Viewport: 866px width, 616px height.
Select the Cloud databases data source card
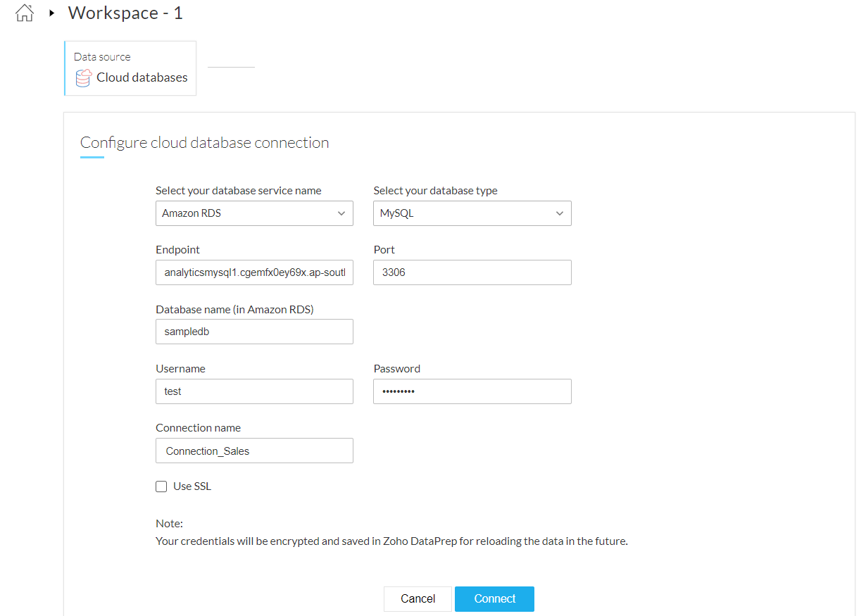pyautogui.click(x=130, y=68)
